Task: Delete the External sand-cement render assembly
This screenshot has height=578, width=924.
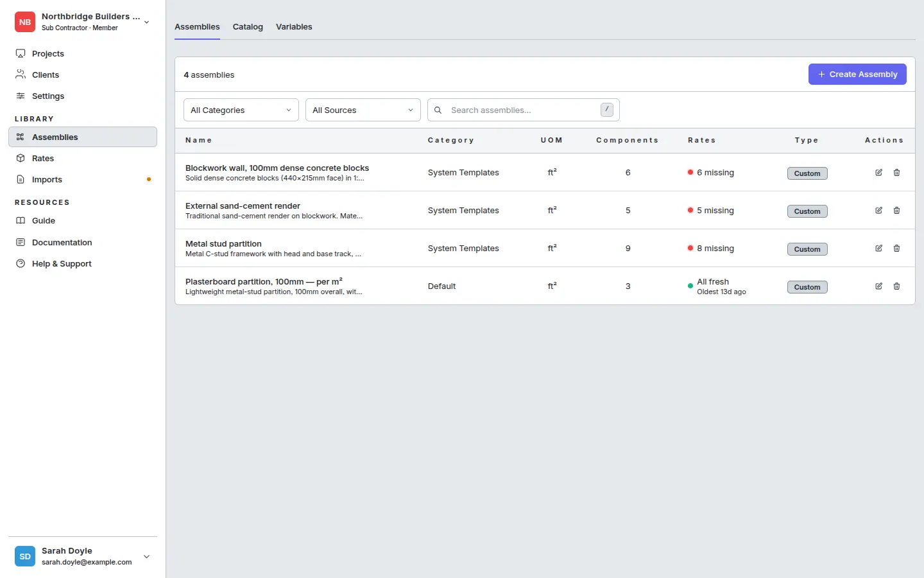Action: 897,210
